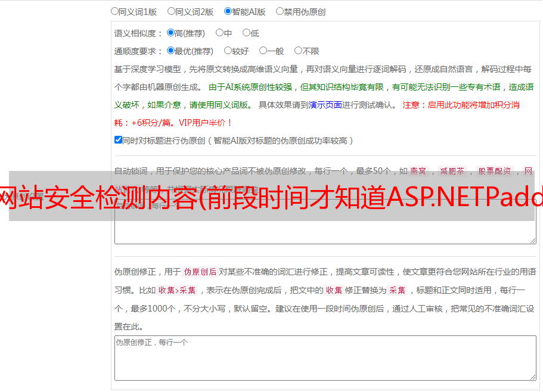Click the 通顺度要求： label

[x=138, y=51]
